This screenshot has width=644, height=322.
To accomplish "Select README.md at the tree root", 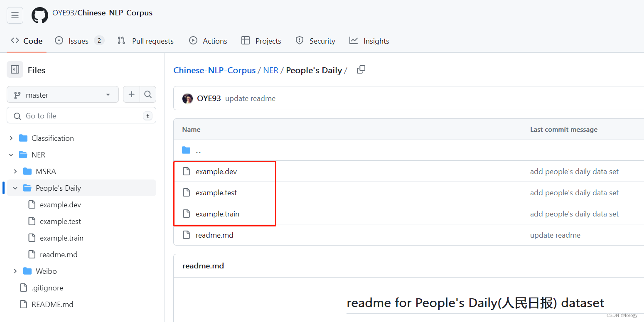I will (52, 304).
